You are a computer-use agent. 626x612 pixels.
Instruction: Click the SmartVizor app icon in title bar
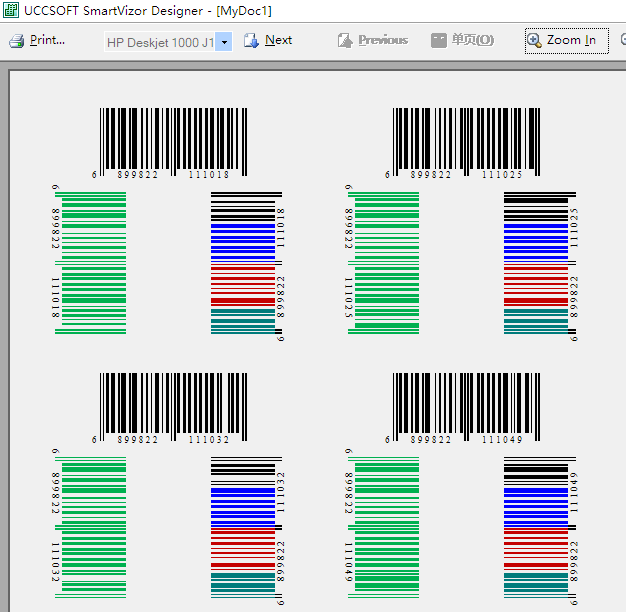pos(11,10)
